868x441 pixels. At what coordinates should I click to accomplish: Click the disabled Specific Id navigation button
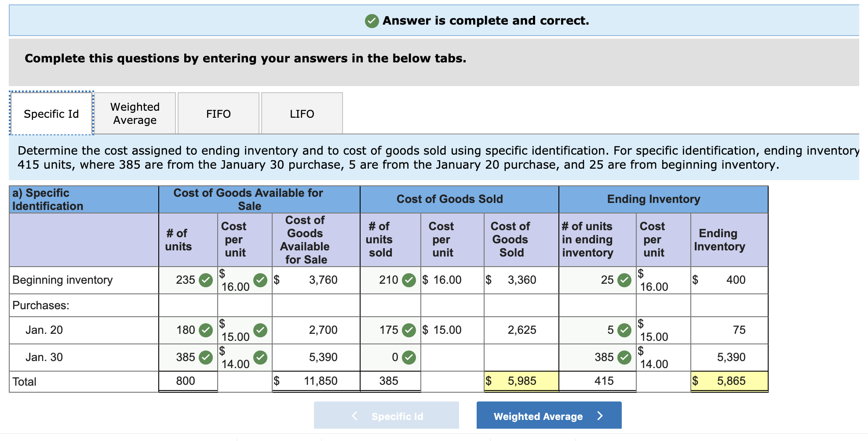point(386,416)
